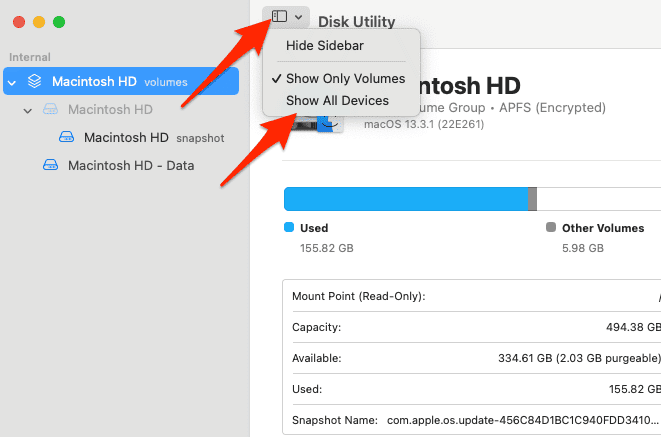Click the sidebar View toolbar icon
This screenshot has width=661, height=437.
pyautogui.click(x=279, y=17)
